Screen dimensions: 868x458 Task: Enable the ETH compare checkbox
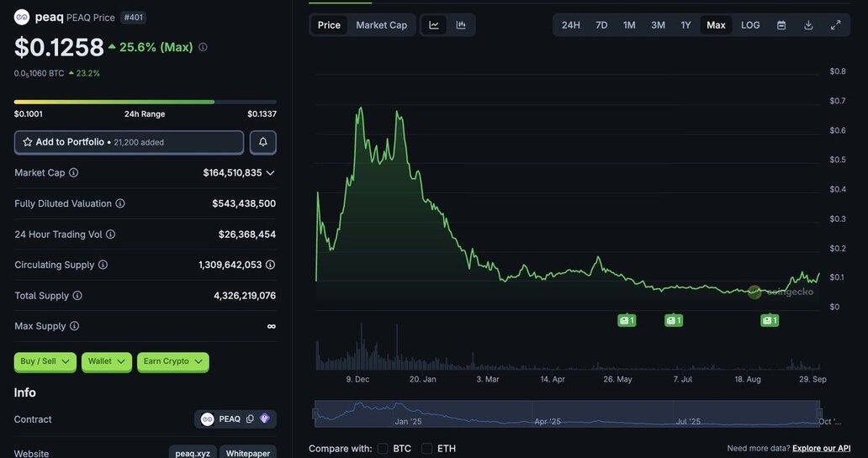pos(427,449)
